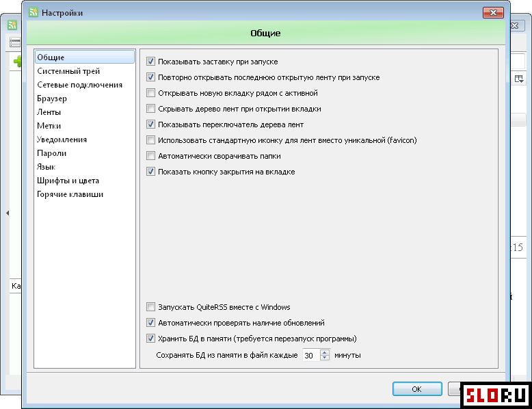Image resolution: width=532 pixels, height=409 pixels.
Task: Select the Общие settings category
Action: point(85,57)
